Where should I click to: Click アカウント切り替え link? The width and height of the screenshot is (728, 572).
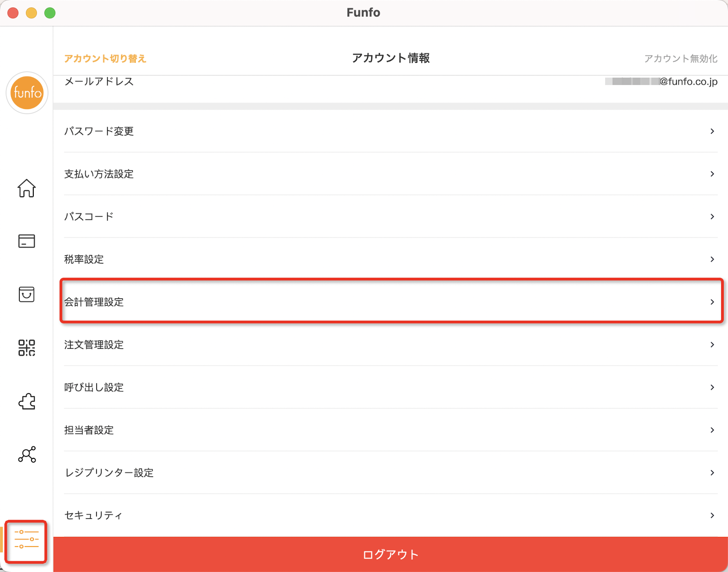tap(105, 59)
